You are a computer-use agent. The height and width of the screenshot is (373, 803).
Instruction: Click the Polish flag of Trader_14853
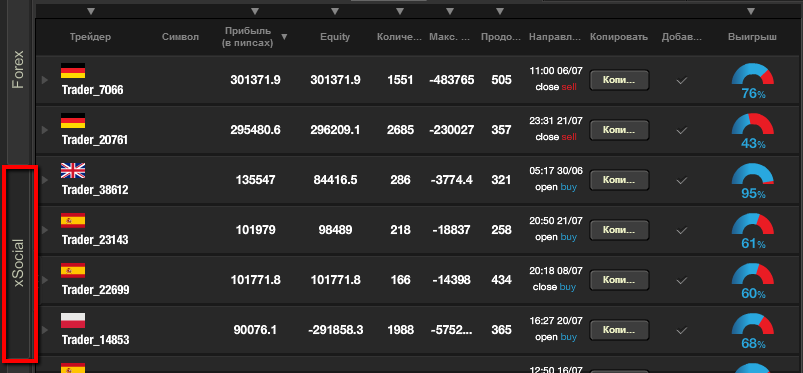point(73,320)
